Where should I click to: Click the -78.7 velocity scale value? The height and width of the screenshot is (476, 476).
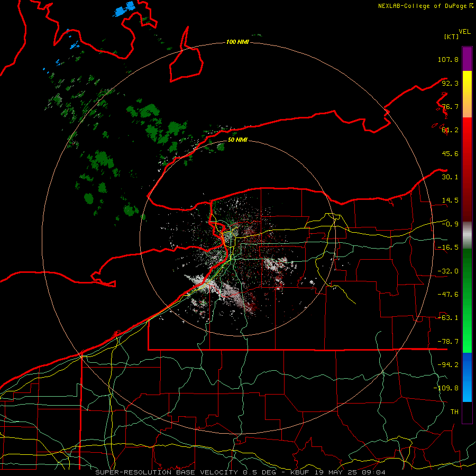point(448,342)
